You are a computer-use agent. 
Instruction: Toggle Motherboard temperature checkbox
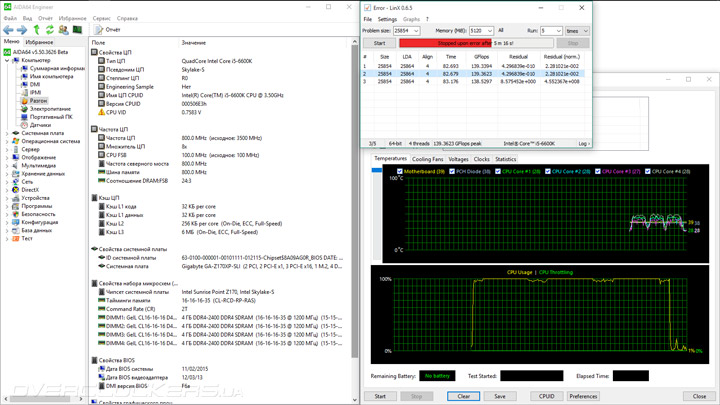pyautogui.click(x=399, y=171)
